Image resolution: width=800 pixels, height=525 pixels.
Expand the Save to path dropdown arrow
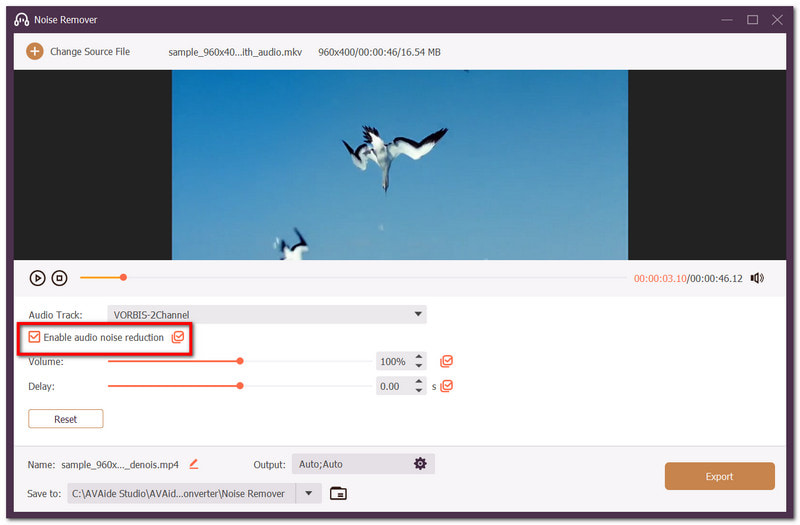(309, 493)
